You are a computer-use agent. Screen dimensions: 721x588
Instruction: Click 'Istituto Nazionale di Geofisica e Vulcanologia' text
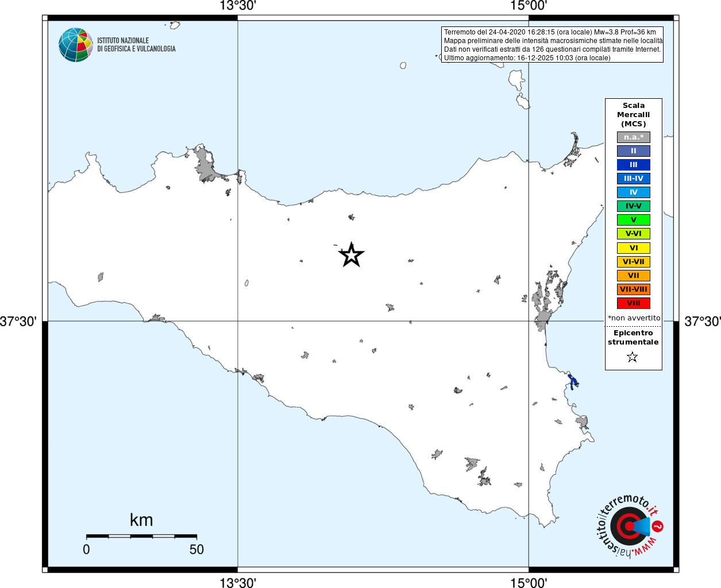point(136,45)
